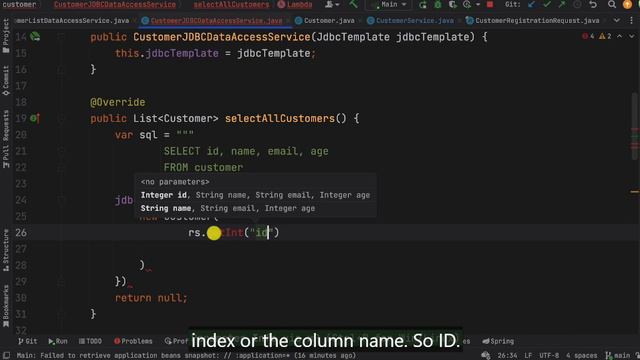
Task: Select the String name parameter overload
Action: pos(228,208)
